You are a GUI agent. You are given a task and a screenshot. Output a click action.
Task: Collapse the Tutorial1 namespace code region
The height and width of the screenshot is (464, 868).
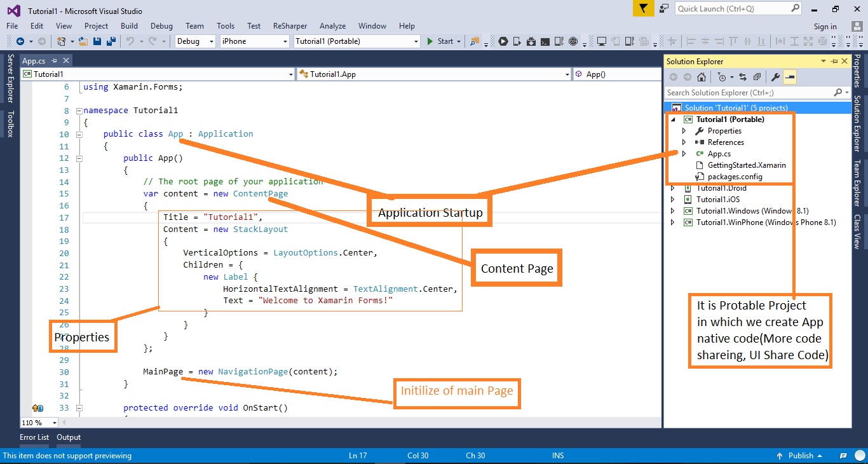78,110
